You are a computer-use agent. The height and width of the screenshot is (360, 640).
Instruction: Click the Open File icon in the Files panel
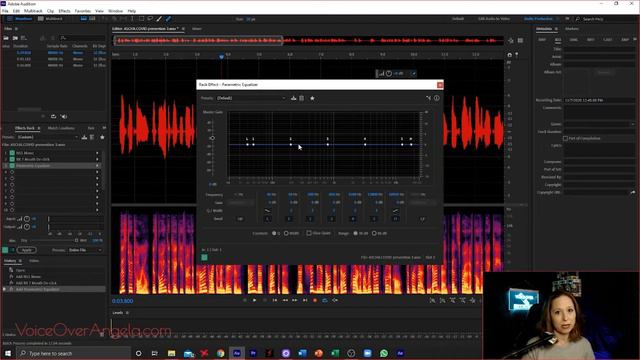point(6,38)
